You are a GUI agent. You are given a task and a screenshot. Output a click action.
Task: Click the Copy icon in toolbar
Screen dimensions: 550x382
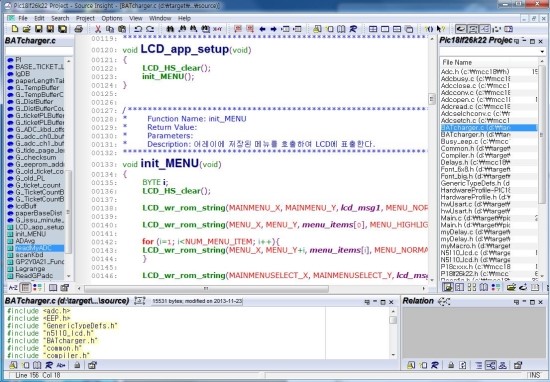[x=110, y=29]
